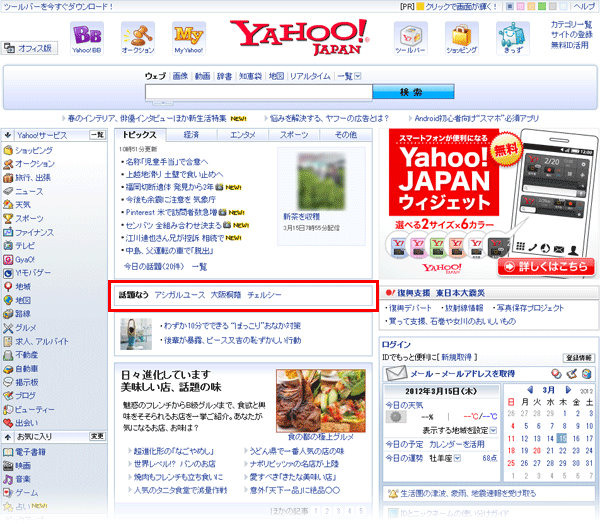This screenshot has width=600, height=524.
Task: Click the ショッピング sidebar icon
Action: (x=8, y=150)
